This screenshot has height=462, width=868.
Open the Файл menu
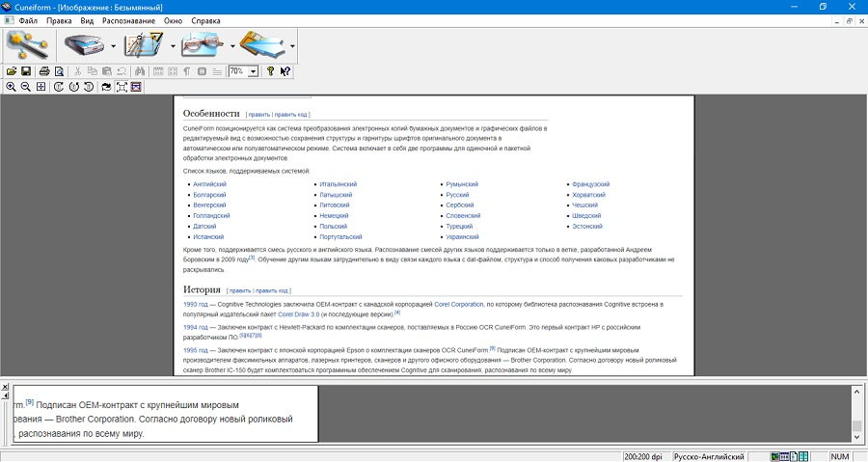pyautogui.click(x=28, y=20)
